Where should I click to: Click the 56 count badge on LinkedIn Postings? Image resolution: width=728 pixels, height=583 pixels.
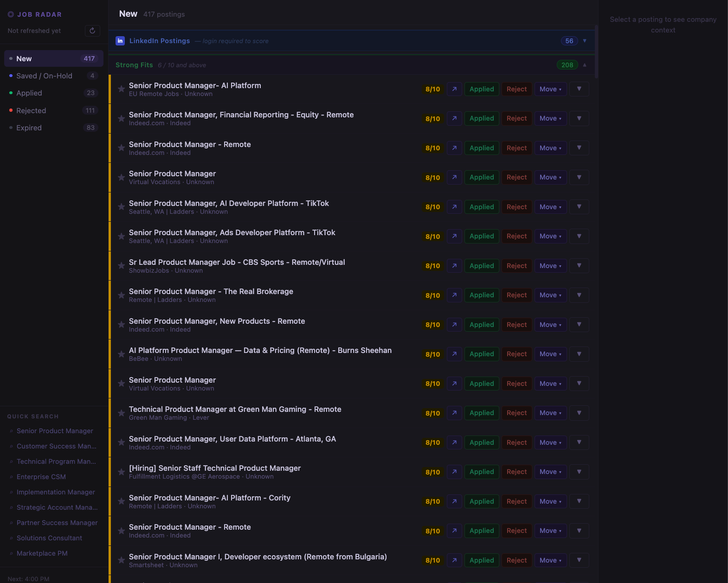(x=569, y=41)
